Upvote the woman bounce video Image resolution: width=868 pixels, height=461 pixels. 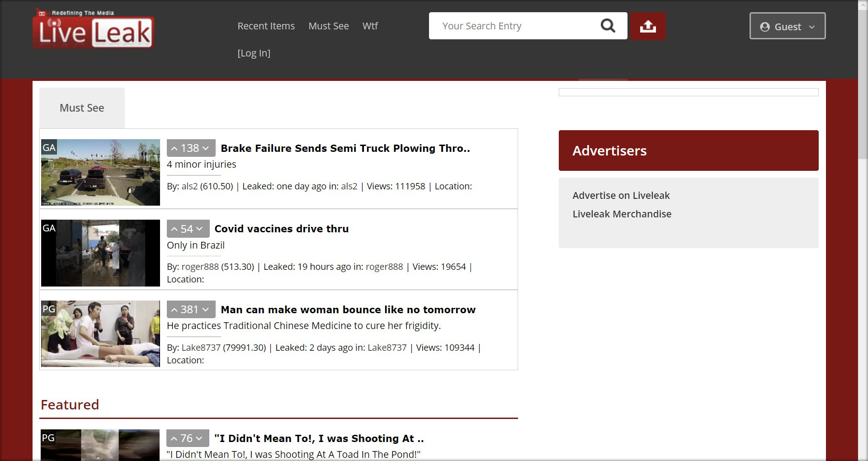(174, 310)
